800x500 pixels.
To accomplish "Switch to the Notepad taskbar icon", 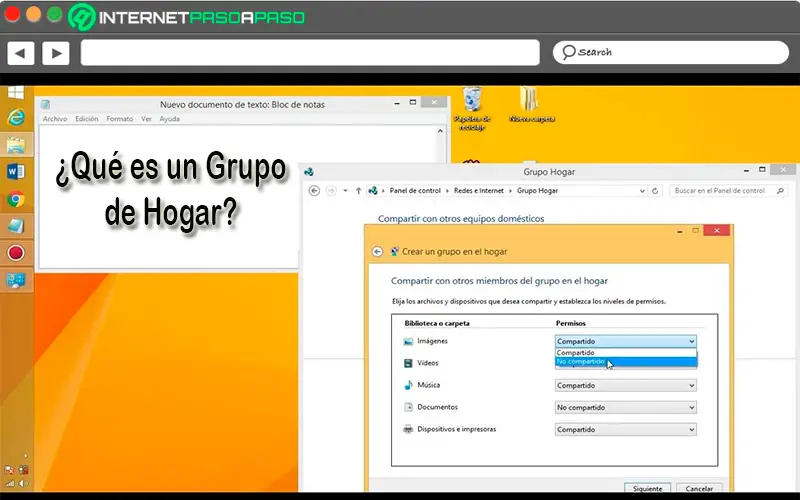I will [16, 226].
